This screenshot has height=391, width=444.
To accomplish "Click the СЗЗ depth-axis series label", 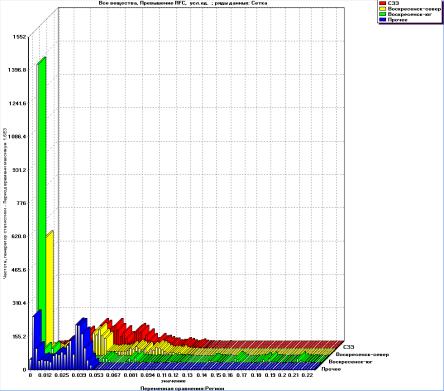I will click(x=349, y=347).
